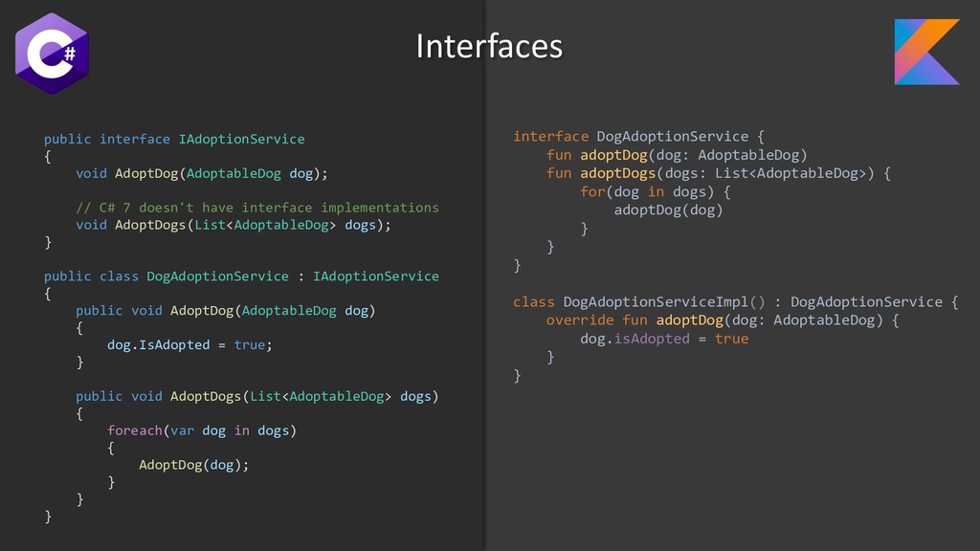Click Kotlin line 'fun adoptDogs(dogs: List<AdoptableDog>) {'

click(x=719, y=173)
